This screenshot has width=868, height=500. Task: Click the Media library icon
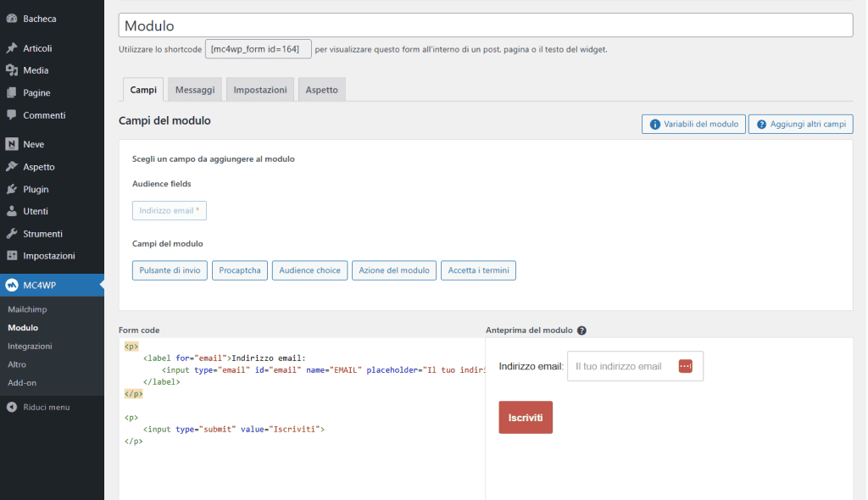(x=12, y=70)
